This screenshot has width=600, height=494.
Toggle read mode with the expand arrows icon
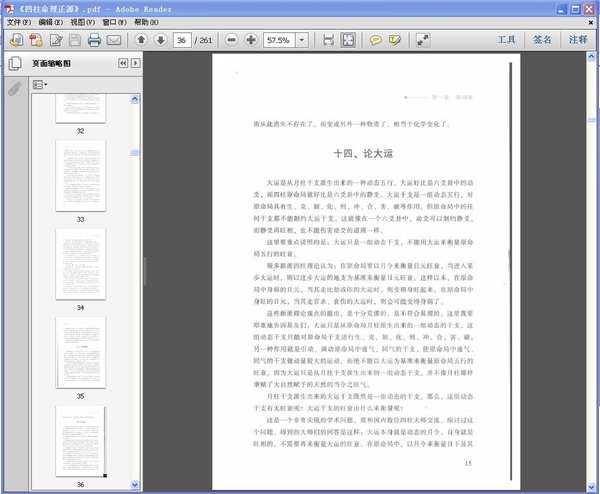(x=423, y=40)
